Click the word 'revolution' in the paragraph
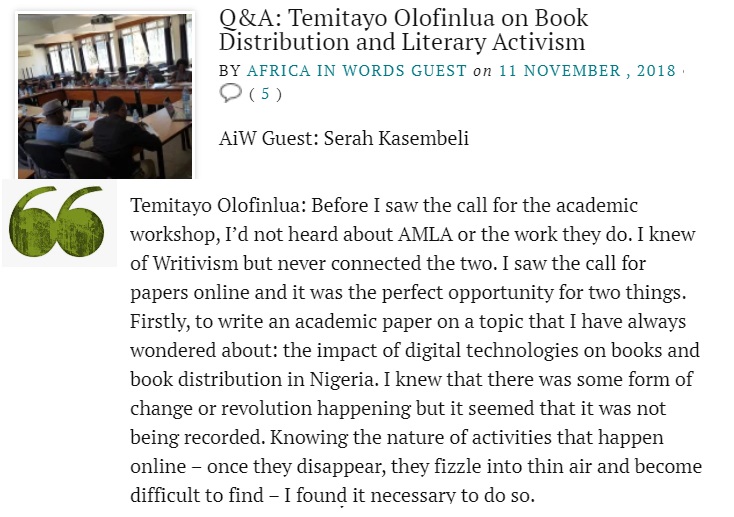This screenshot has height=517, width=734. click(x=243, y=409)
